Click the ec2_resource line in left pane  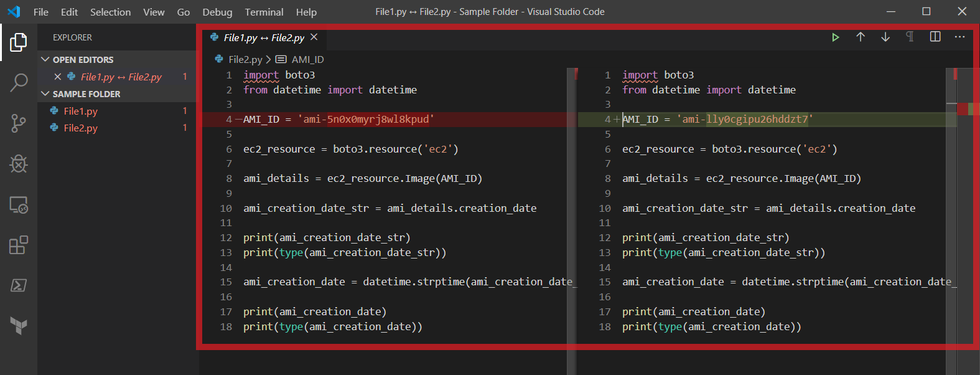click(350, 149)
